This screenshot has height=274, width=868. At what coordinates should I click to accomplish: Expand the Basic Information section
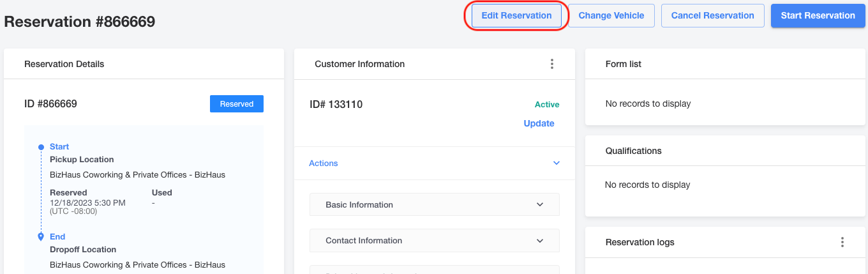click(x=434, y=205)
